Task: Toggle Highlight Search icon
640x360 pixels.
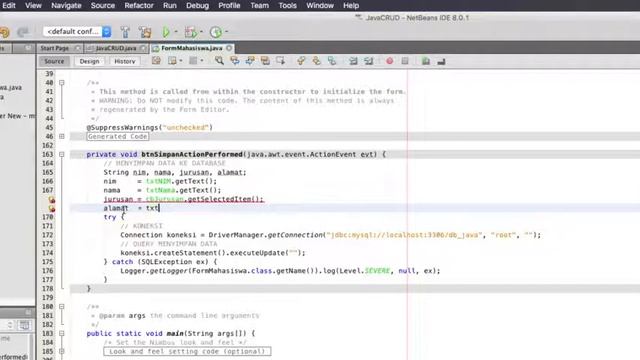Action: coord(265,61)
